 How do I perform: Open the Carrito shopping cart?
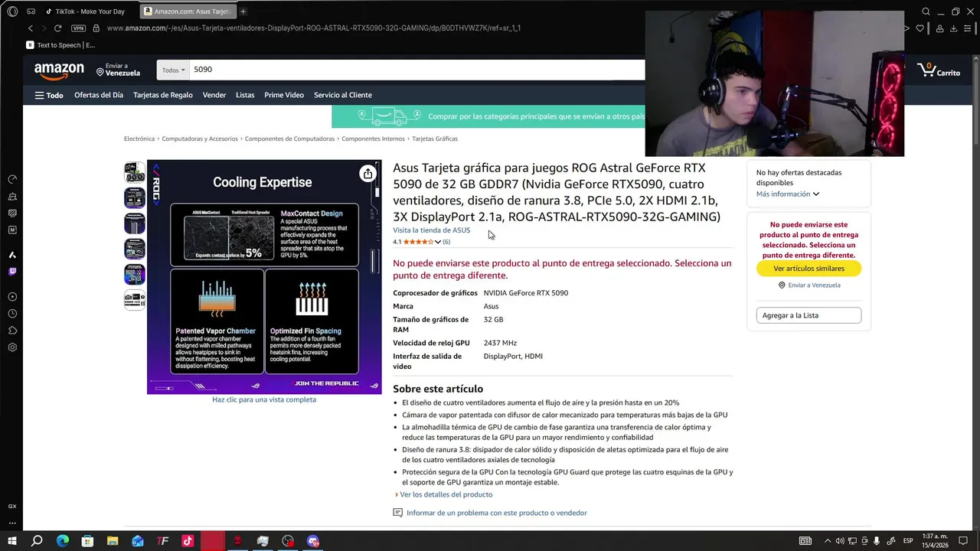point(939,70)
